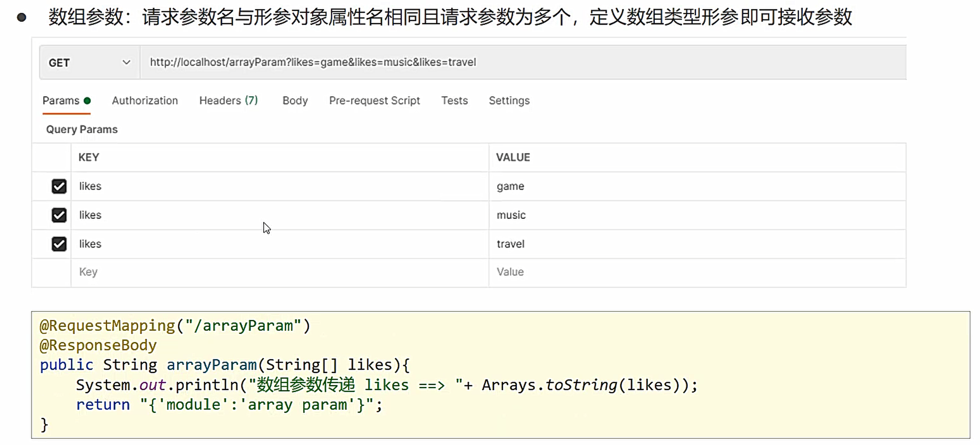Uncheck the likes row with value game

[59, 186]
